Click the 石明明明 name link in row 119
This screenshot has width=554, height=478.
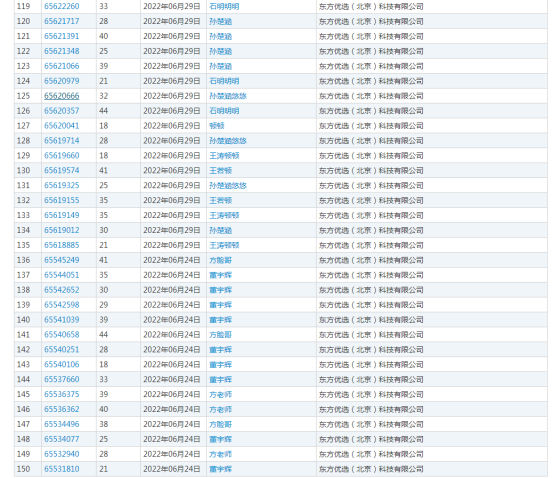tap(224, 6)
